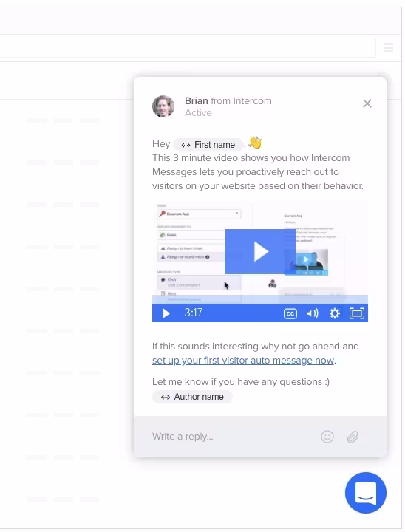Click the Author name placeholder tag

tap(192, 397)
